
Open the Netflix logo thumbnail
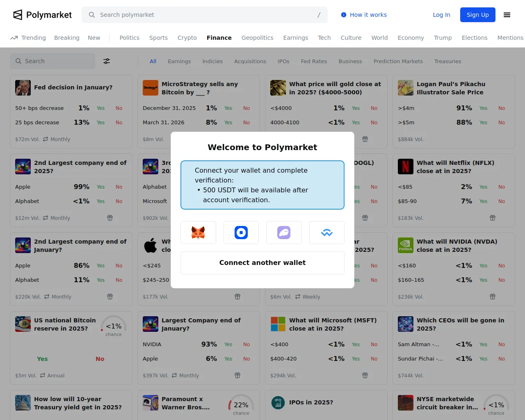coord(406,167)
